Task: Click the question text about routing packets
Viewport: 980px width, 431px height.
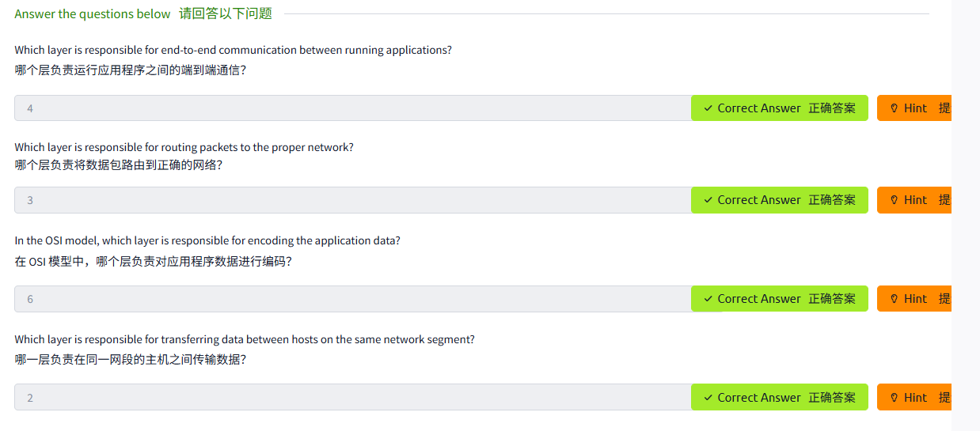Action: (x=184, y=147)
